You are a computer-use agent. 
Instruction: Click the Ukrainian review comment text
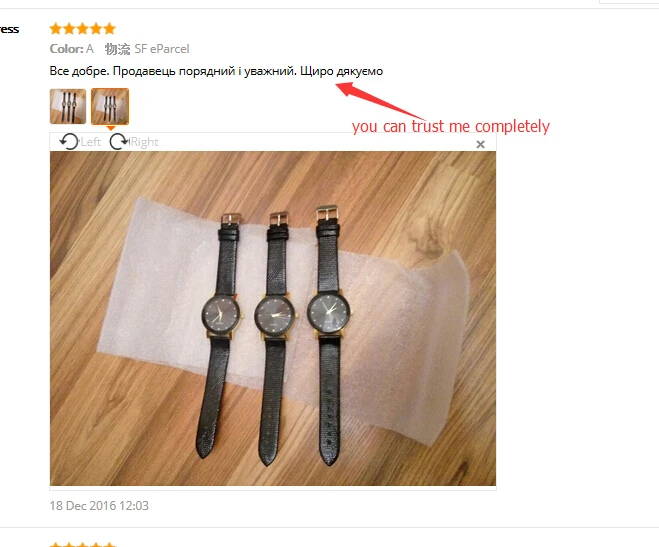pos(216,71)
